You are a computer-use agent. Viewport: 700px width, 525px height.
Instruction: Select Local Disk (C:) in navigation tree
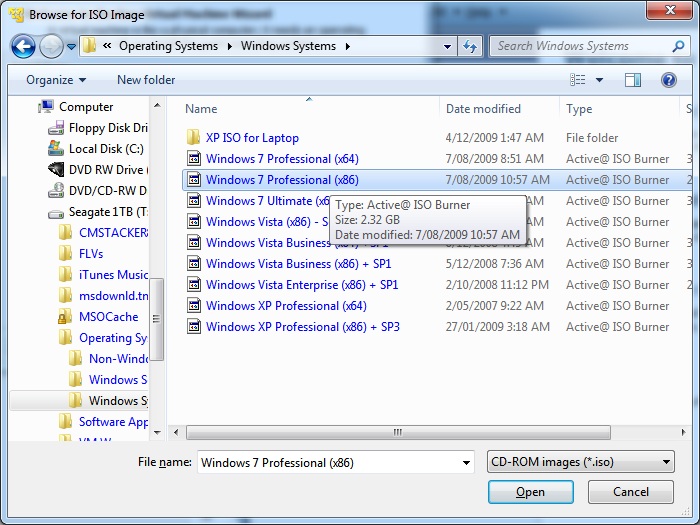pos(106,149)
